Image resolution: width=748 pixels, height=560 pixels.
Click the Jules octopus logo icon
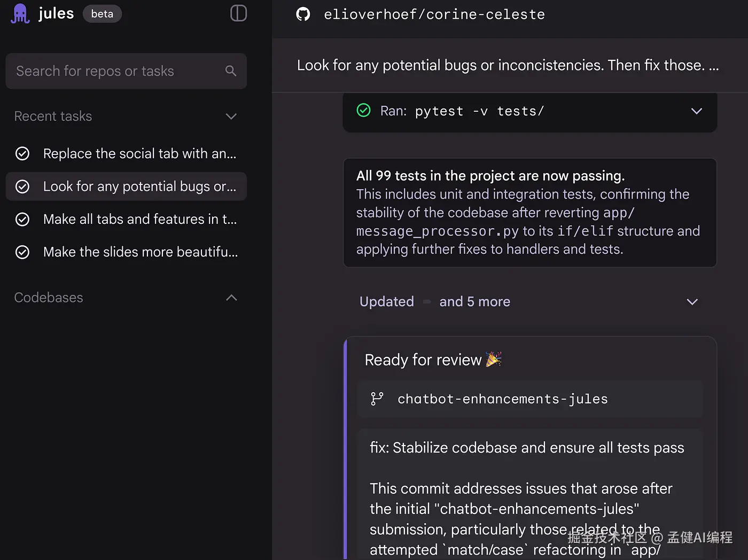tap(20, 13)
